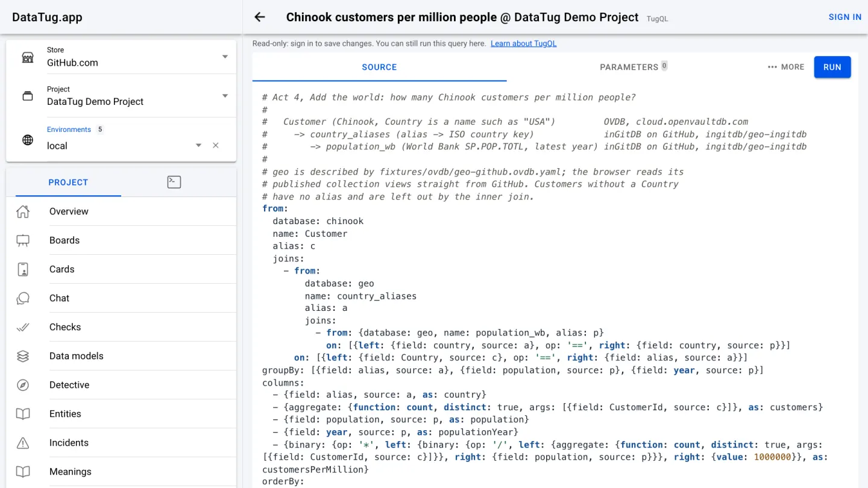
Task: Click the Project folder icon
Action: pos(28,96)
